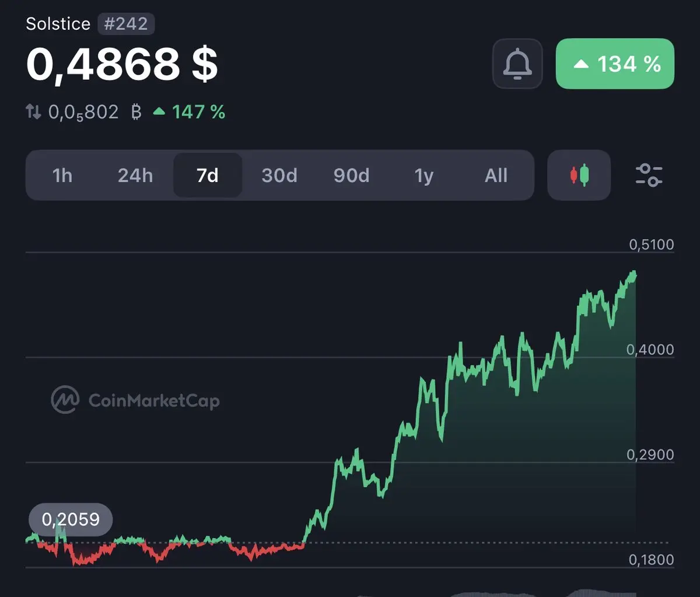
Task: Open the chart settings sliders icon
Action: (649, 175)
